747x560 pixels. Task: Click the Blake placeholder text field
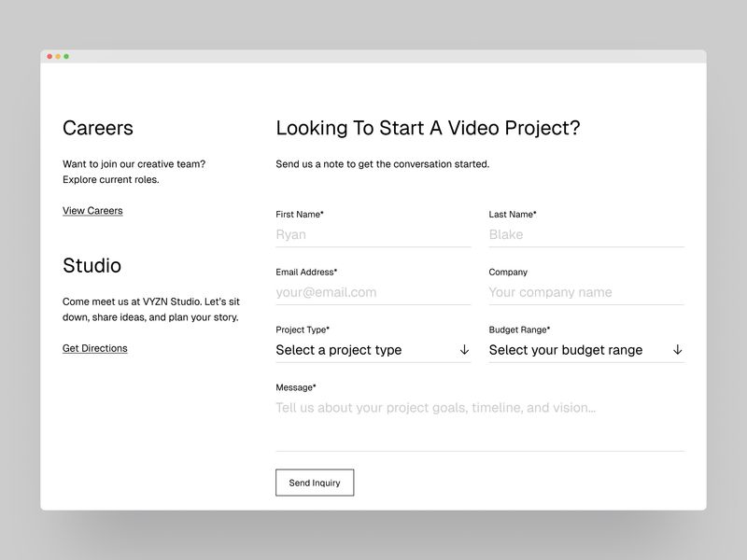[x=585, y=234]
